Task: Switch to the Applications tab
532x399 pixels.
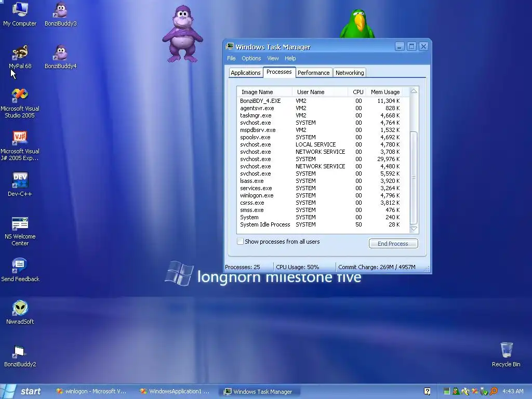Action: tap(246, 73)
